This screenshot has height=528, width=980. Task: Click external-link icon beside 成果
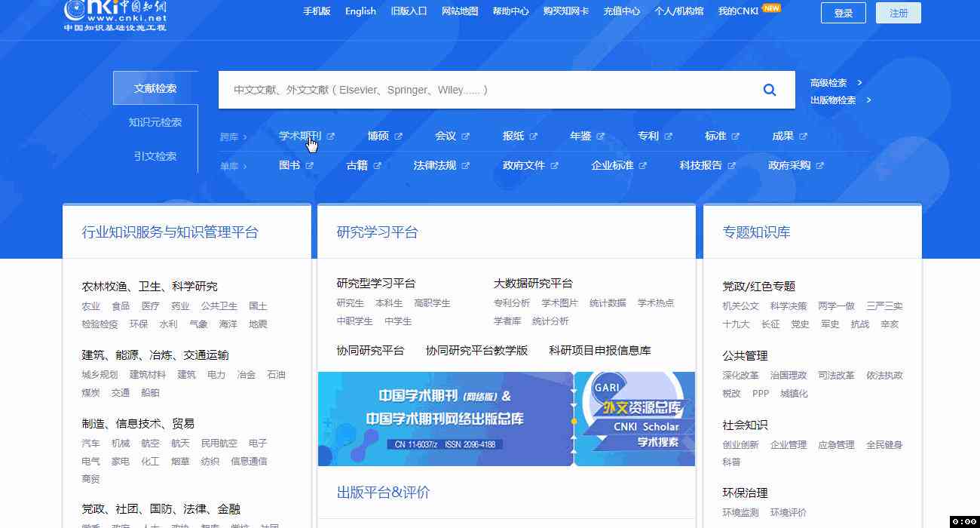click(x=804, y=137)
